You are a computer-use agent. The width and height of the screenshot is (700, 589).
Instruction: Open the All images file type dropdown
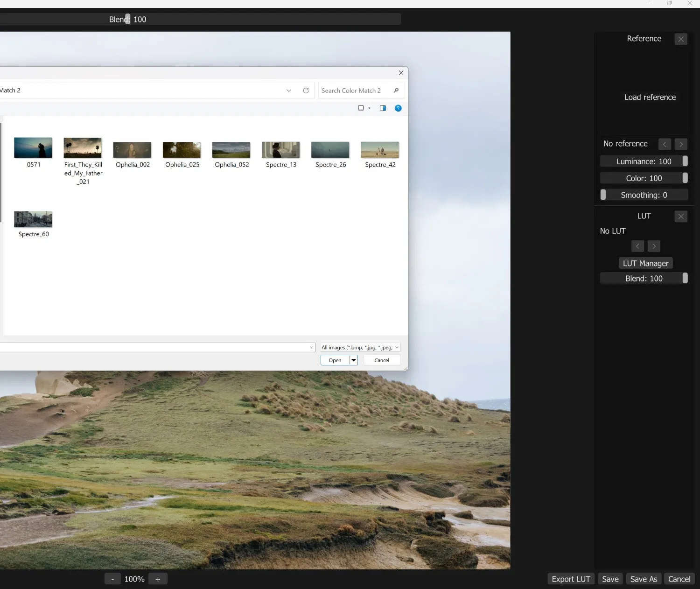click(360, 347)
